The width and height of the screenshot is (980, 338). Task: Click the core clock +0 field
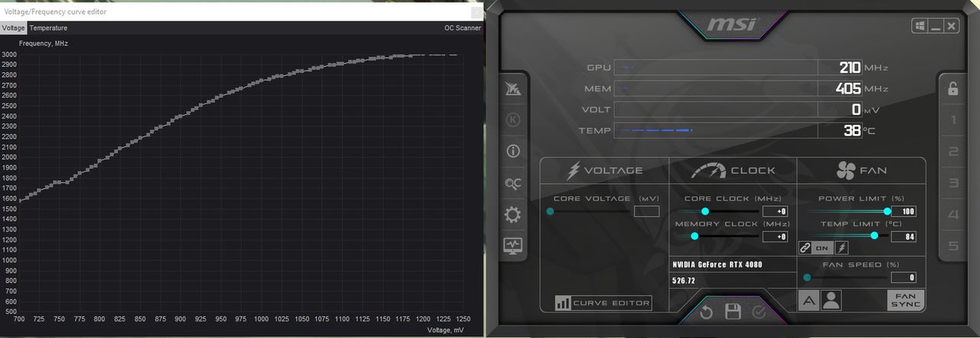pyautogui.click(x=776, y=212)
